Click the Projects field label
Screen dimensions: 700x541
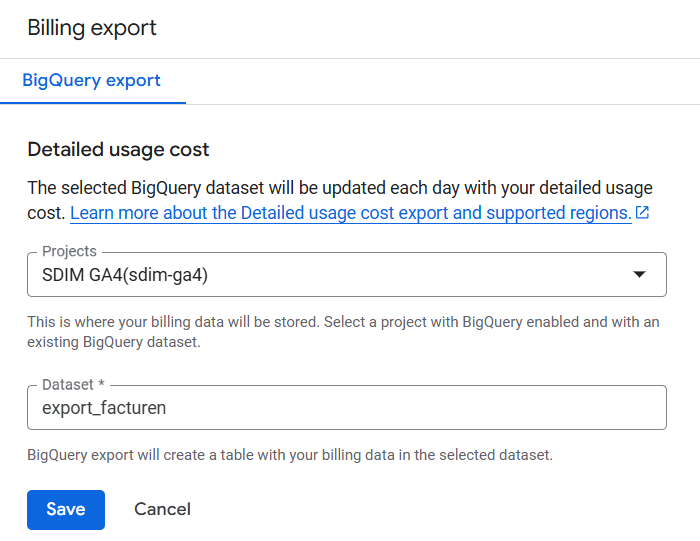click(x=69, y=251)
